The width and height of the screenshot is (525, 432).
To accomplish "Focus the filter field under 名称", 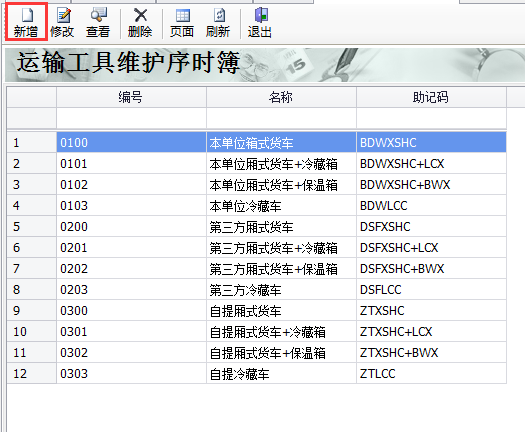I will [281, 118].
